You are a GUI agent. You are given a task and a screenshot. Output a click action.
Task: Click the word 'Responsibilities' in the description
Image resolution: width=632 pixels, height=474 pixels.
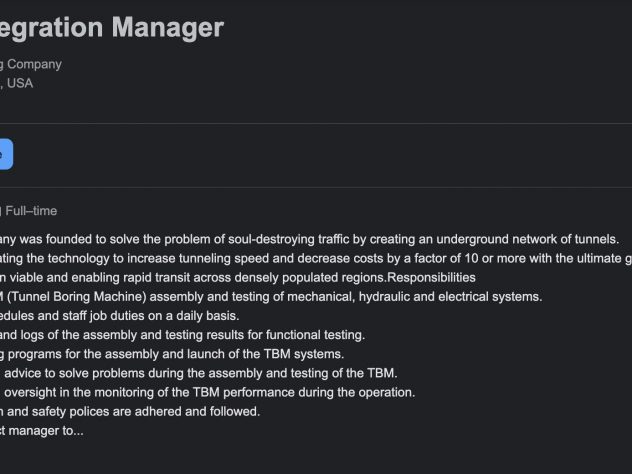431,277
